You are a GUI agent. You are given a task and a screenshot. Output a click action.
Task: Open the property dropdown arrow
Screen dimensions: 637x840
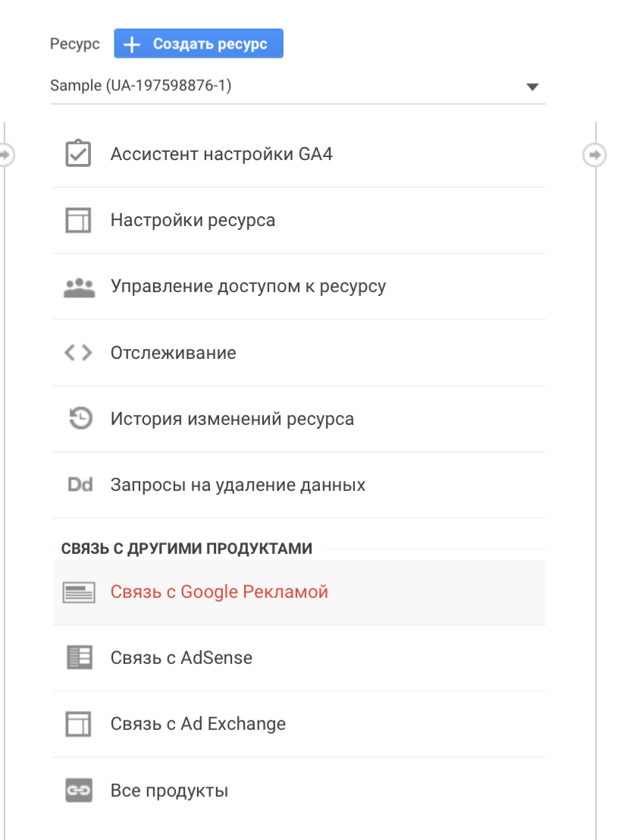(532, 87)
